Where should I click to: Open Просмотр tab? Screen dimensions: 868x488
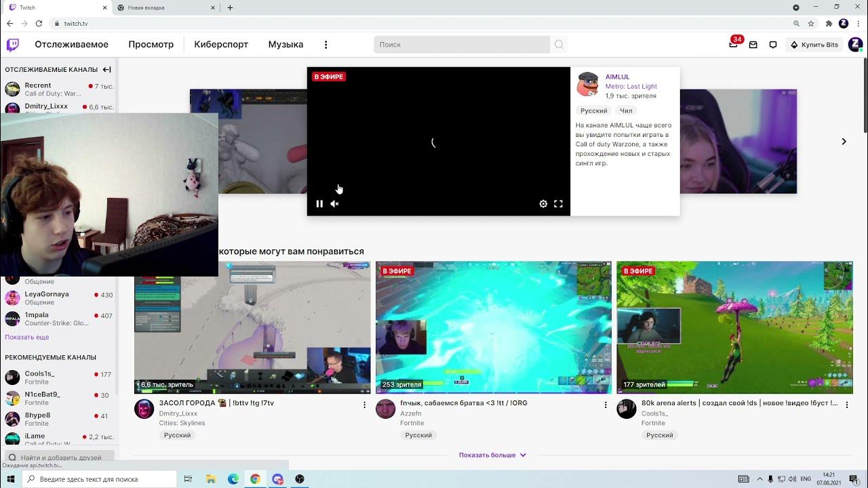point(151,45)
